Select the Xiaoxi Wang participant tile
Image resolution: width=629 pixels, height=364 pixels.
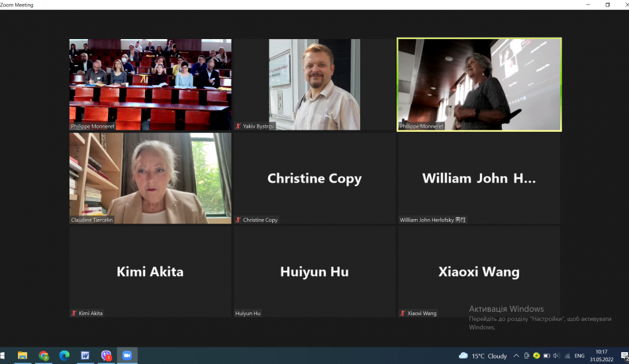(479, 271)
